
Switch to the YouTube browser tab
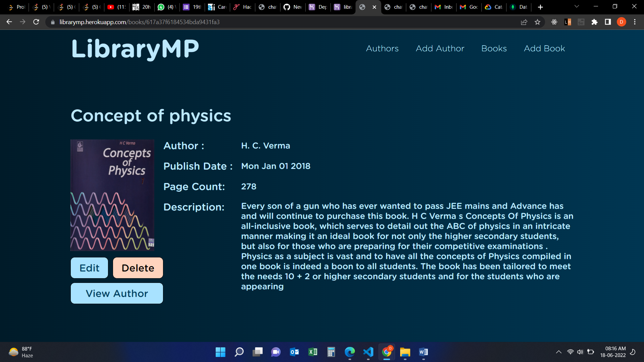[116, 7]
